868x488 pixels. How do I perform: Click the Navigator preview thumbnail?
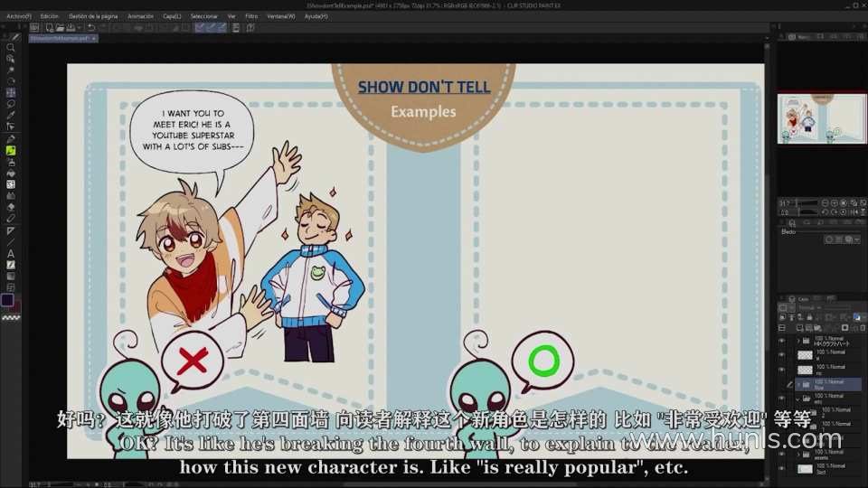click(821, 118)
